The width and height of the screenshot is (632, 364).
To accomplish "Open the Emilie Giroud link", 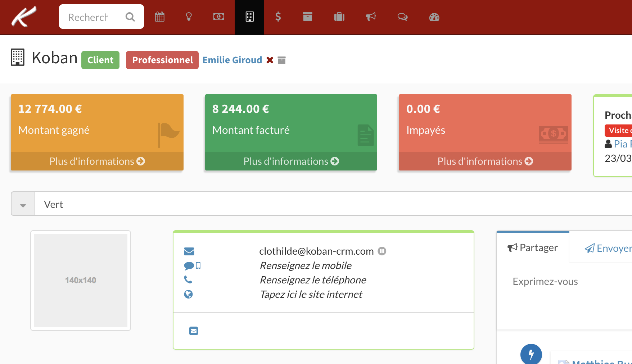I will coord(232,60).
